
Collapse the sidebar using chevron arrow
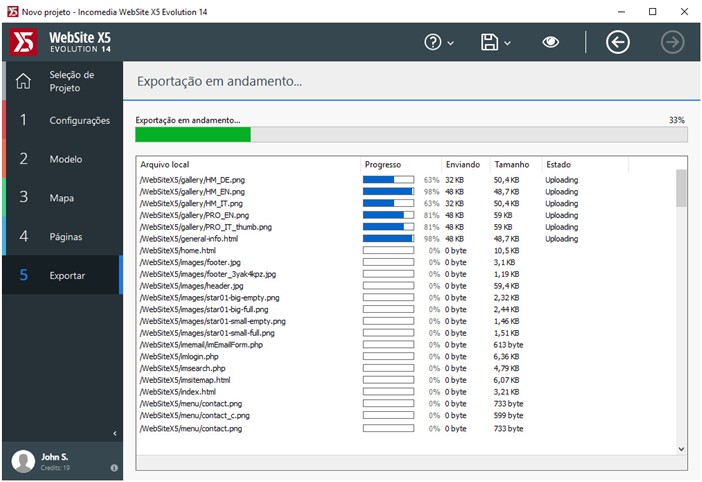pos(114,433)
